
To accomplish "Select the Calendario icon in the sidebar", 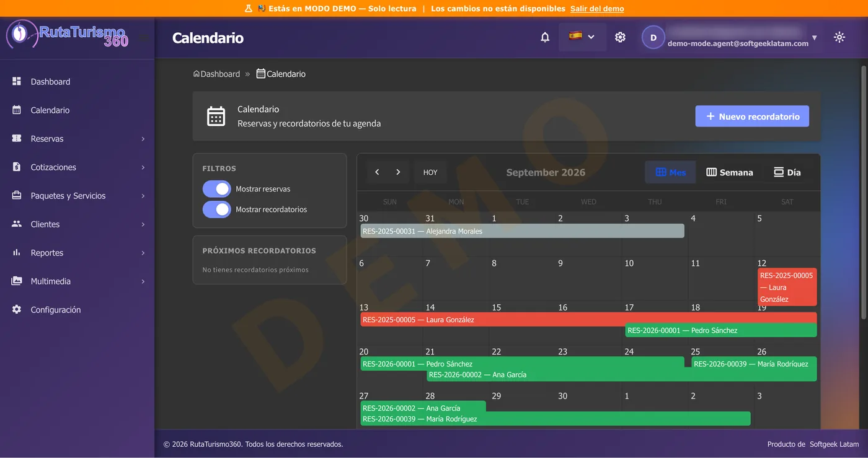I will pos(17,110).
